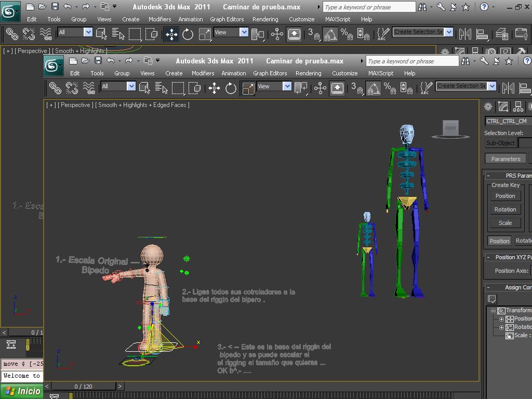Screen dimensions: 532x399
Task: Open Select by Name in front window
Action: tap(161, 88)
